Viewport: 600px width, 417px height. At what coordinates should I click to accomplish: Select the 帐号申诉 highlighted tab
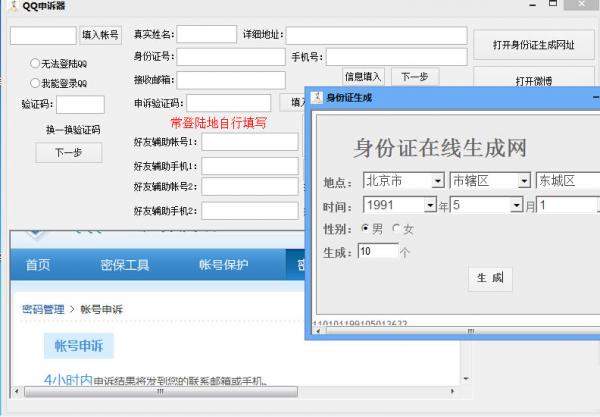(79, 346)
